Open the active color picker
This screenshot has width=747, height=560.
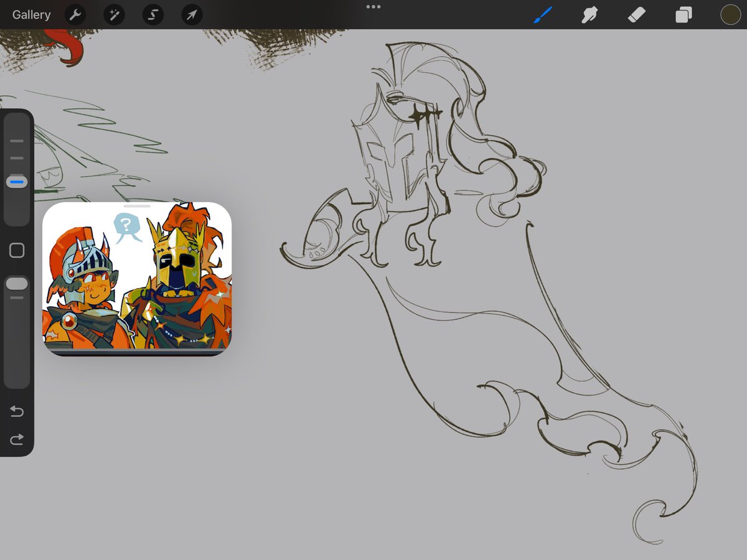pyautogui.click(x=730, y=14)
